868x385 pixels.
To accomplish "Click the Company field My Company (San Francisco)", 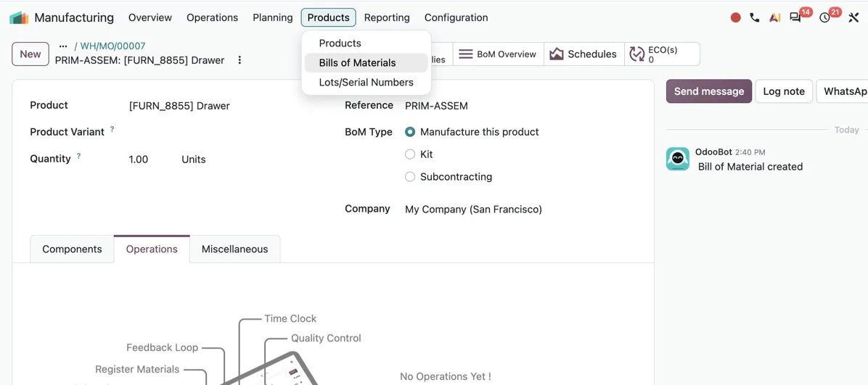I will (x=473, y=210).
